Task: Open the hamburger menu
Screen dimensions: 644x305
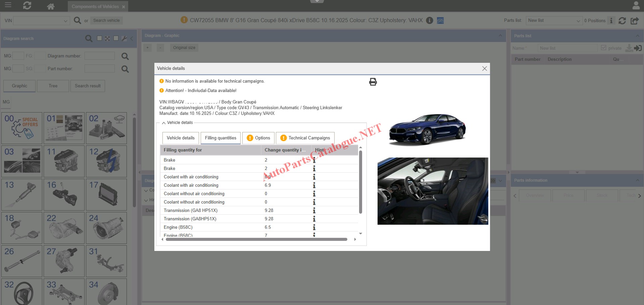Action: tap(8, 5)
